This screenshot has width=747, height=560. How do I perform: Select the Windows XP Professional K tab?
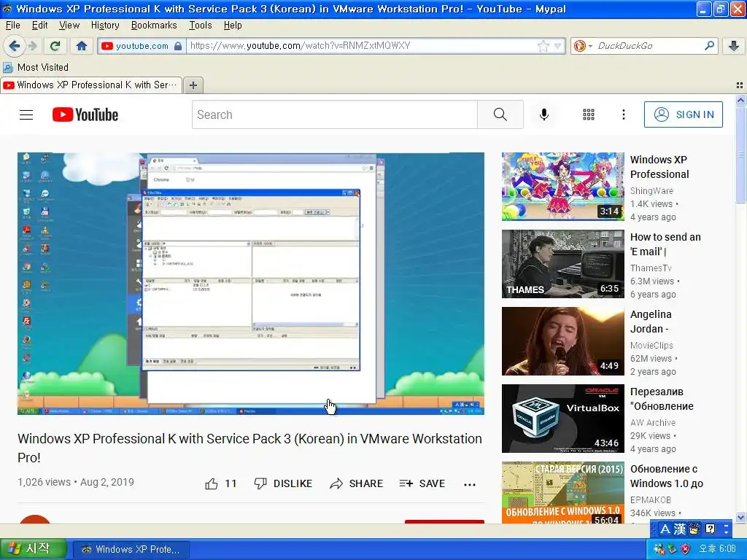(x=91, y=85)
